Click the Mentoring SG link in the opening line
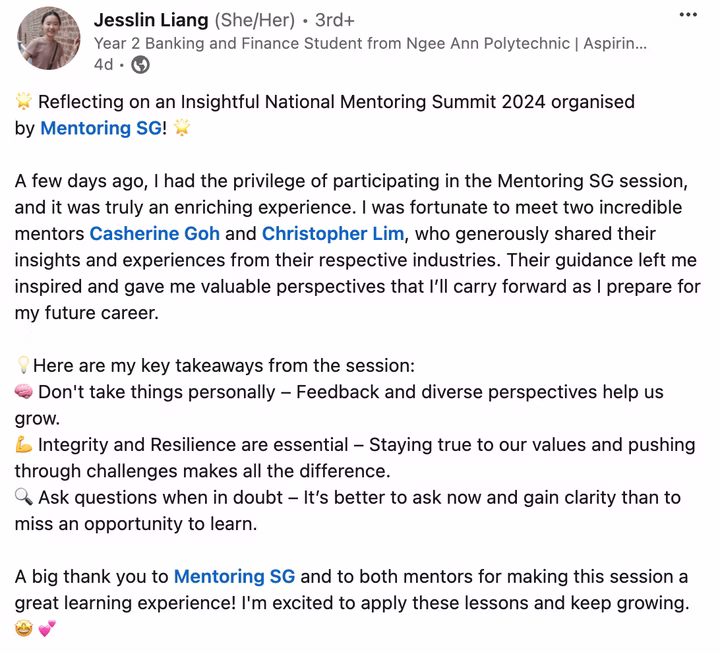 100,128
